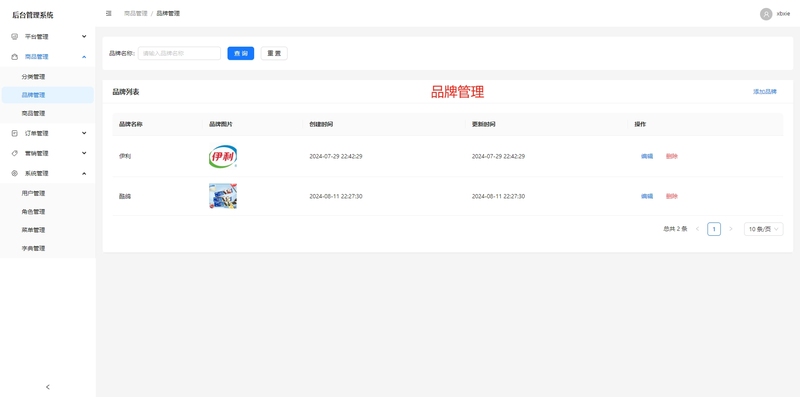This screenshot has width=800, height=397.
Task: Open 商品管理 submenu item under 商品管理
Action: click(x=48, y=113)
